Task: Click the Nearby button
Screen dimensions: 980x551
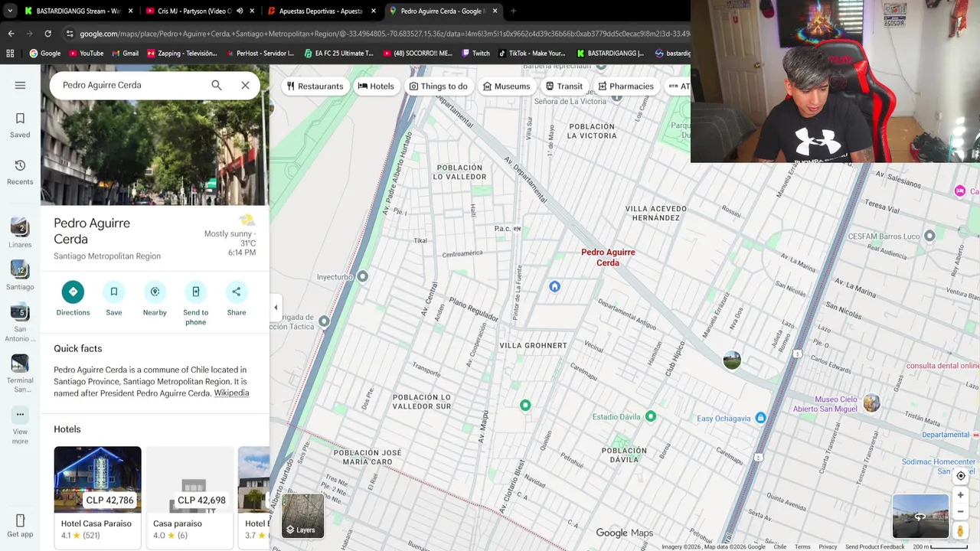Action: coord(155,298)
